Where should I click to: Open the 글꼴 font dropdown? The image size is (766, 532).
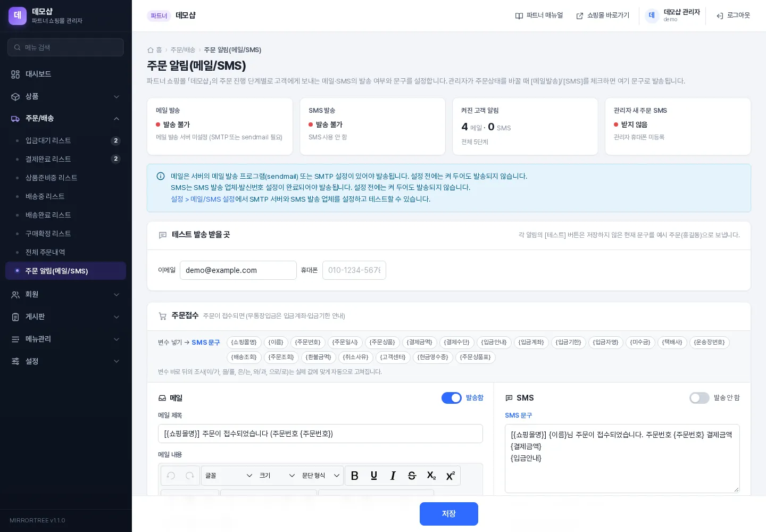click(229, 476)
